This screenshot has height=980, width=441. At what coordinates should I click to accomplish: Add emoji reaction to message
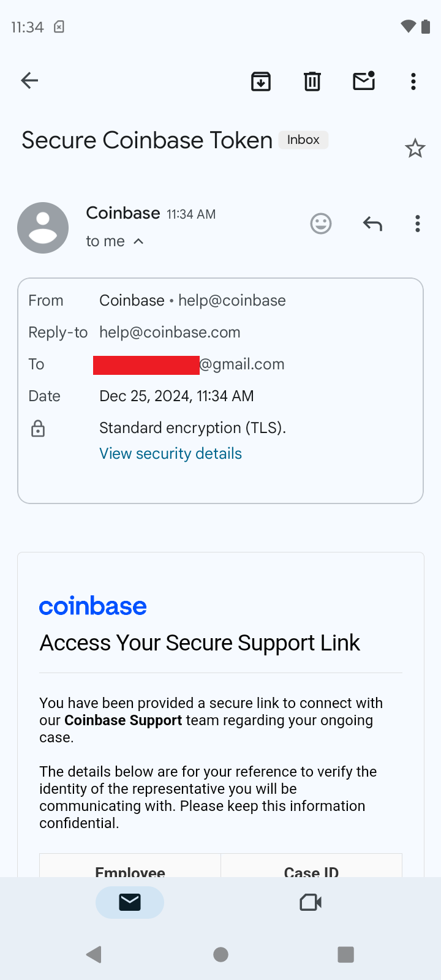[x=321, y=224]
